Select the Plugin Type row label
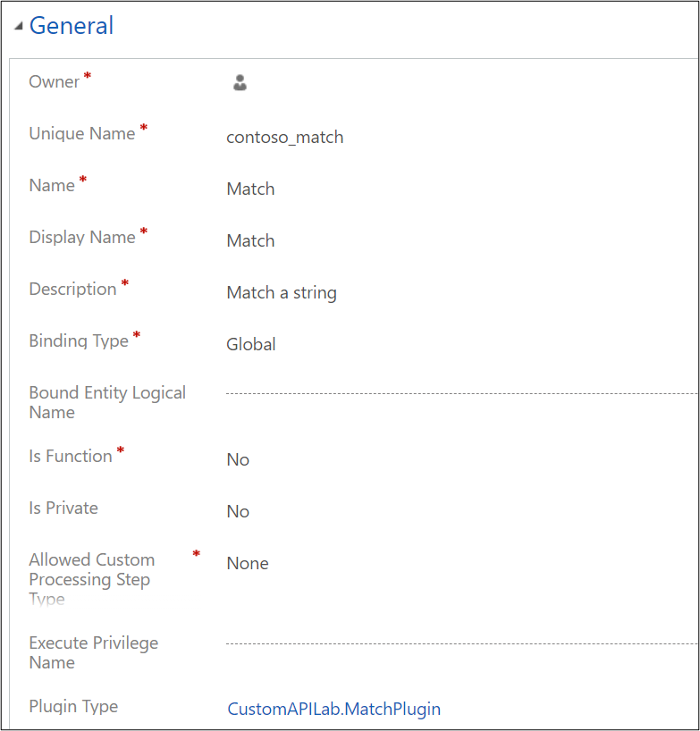Image resolution: width=700 pixels, height=731 pixels. pyautogui.click(x=73, y=706)
